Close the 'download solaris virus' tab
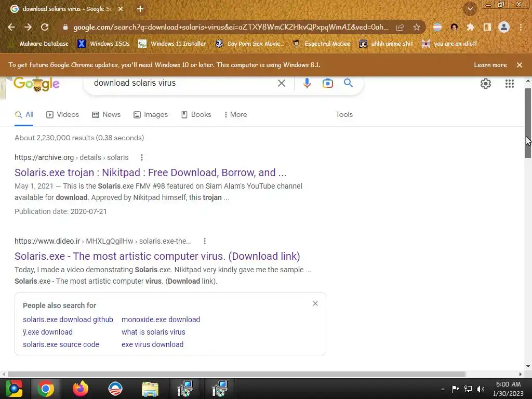The width and height of the screenshot is (532, 399). 121,9
